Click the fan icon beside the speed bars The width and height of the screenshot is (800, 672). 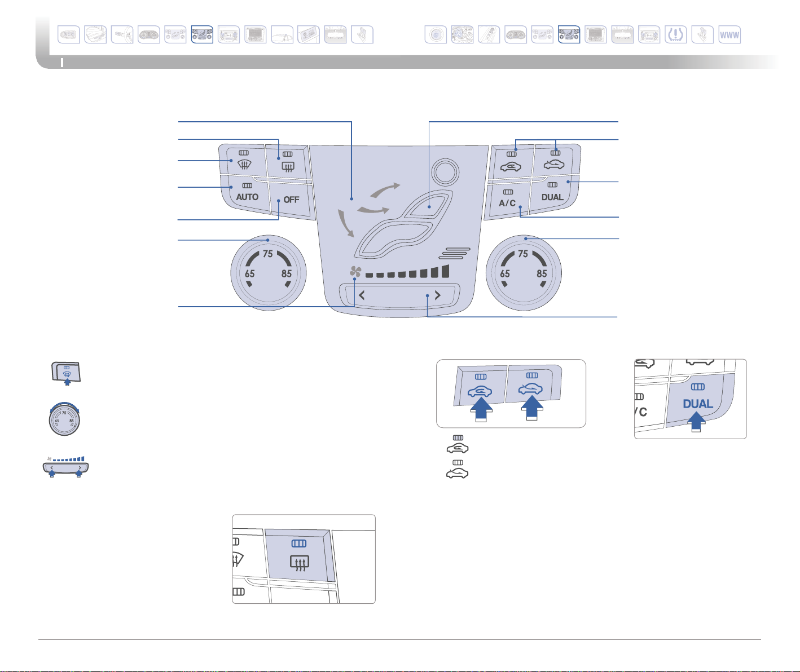(x=355, y=272)
